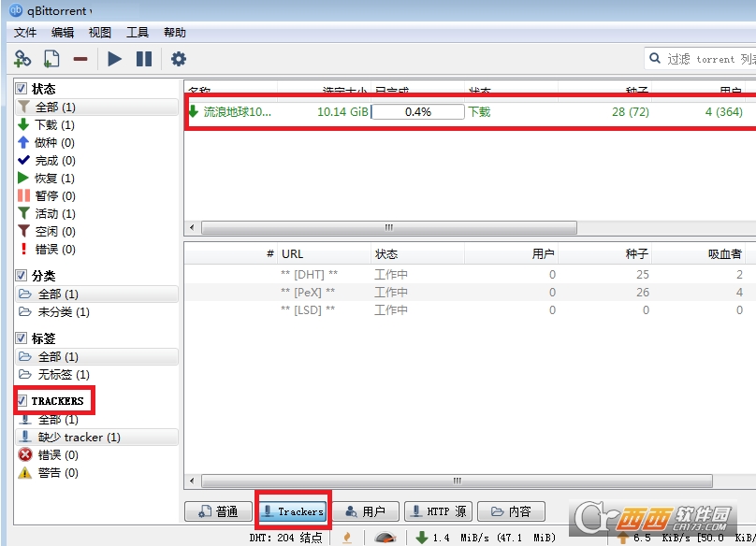Click the status bar green download arrow

click(x=422, y=538)
